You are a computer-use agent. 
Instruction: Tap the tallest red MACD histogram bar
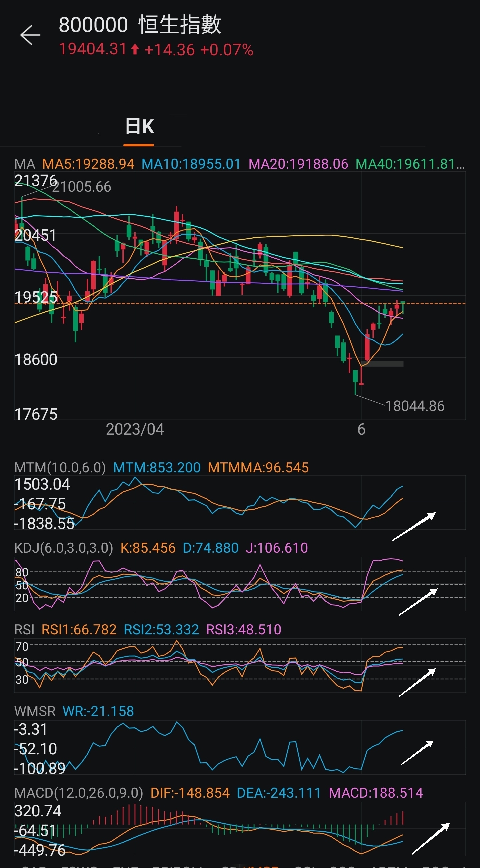click(135, 814)
